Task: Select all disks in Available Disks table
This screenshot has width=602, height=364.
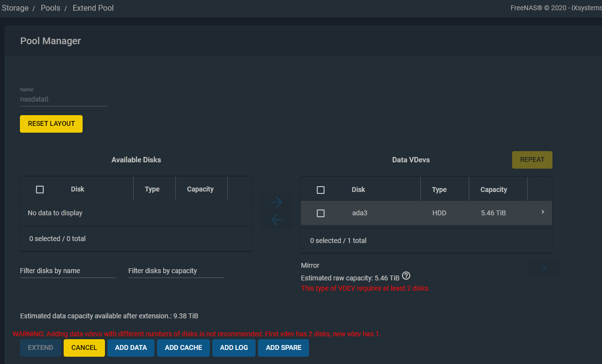Action: point(40,190)
